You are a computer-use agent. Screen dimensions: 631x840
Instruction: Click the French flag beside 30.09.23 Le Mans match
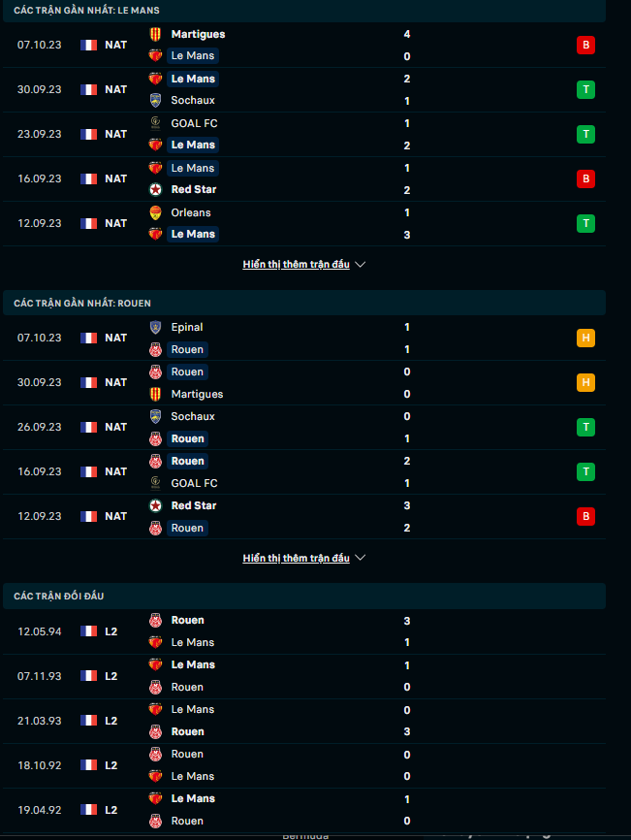(89, 89)
